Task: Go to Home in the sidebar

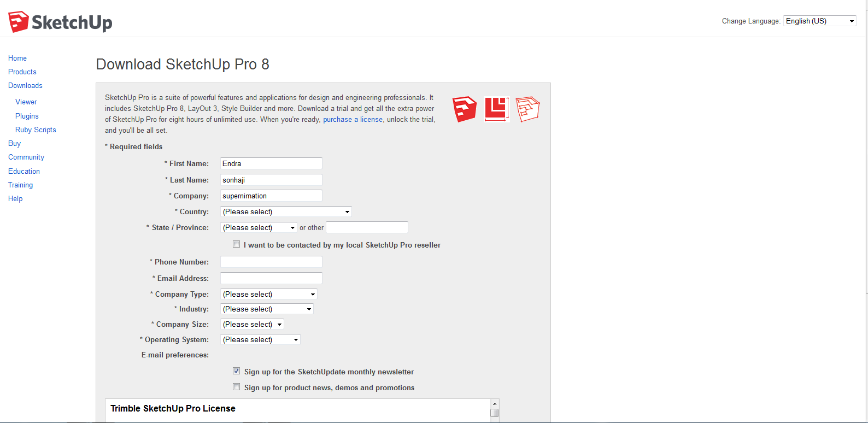Action: pos(17,58)
